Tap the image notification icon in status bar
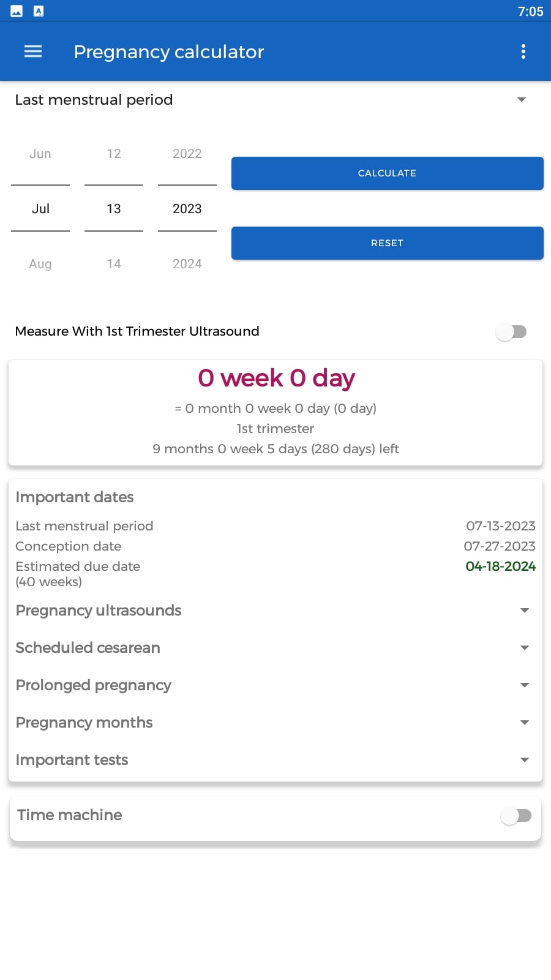Viewport: 551px width, 980px height. coord(17,11)
